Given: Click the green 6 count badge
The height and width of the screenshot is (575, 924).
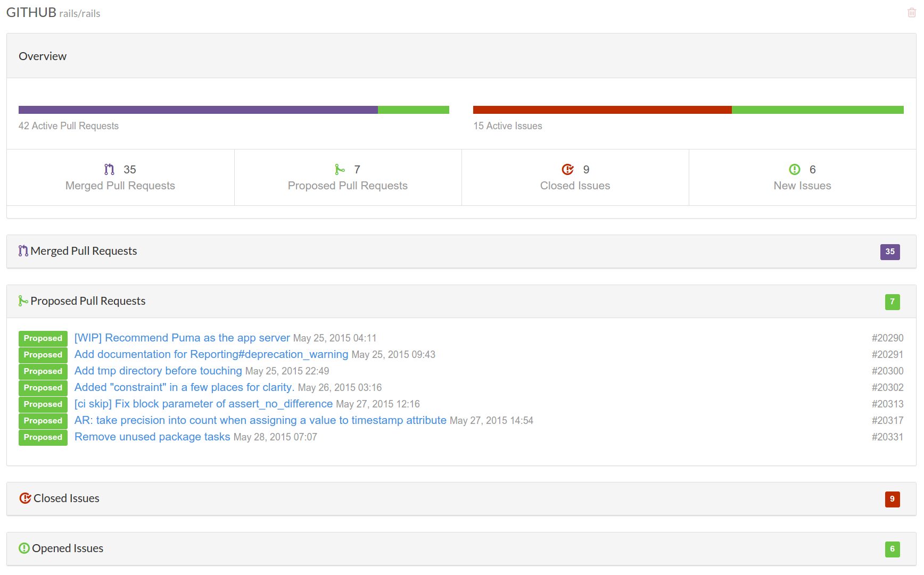Looking at the screenshot, I should (893, 549).
